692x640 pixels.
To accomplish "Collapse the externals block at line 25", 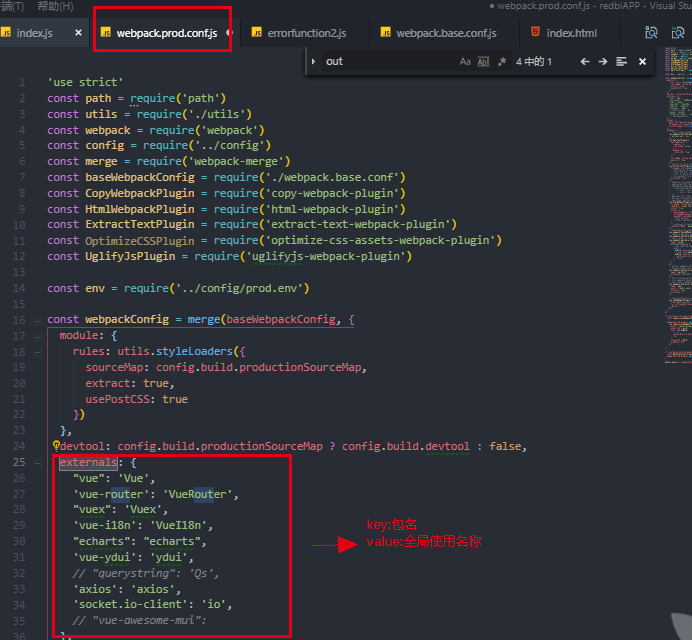I will [x=38, y=463].
